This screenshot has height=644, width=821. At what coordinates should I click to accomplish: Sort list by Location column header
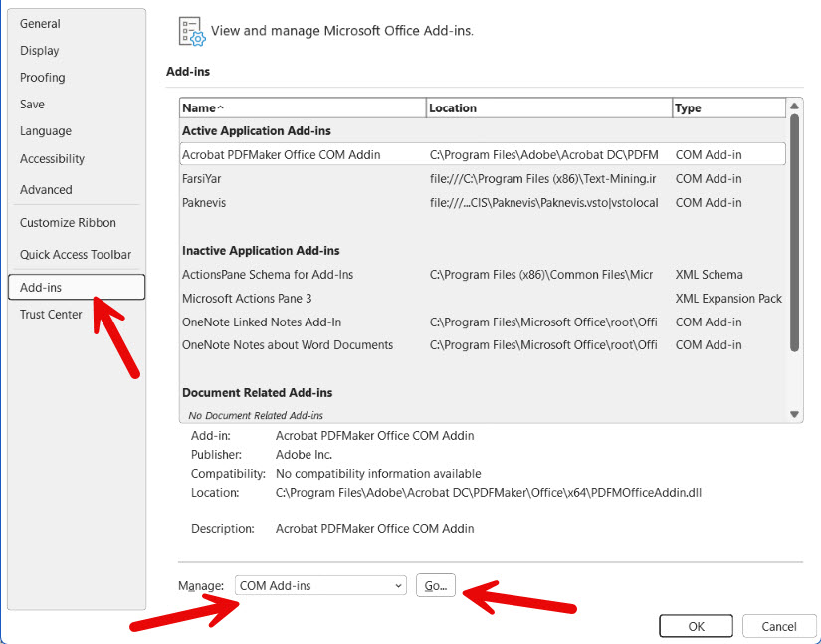(x=547, y=107)
